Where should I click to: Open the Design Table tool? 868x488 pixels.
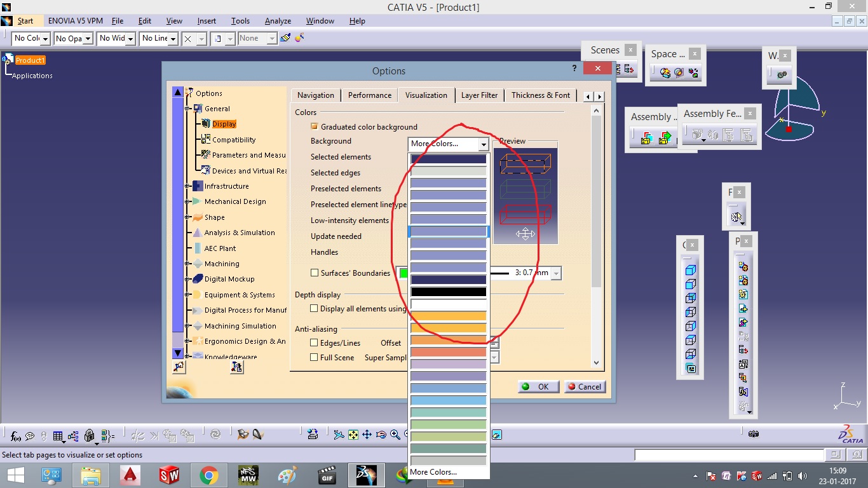(57, 436)
